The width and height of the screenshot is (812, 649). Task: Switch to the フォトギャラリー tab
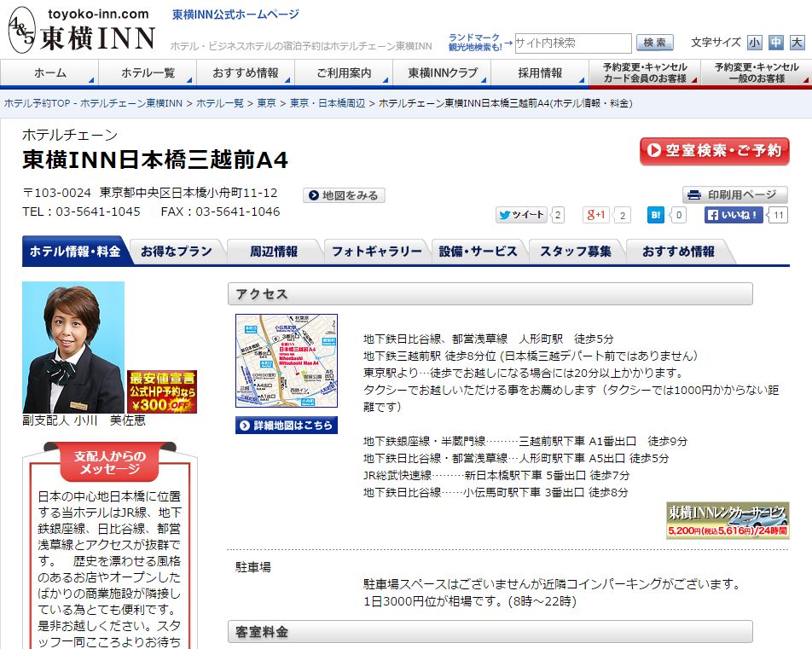[x=376, y=252]
